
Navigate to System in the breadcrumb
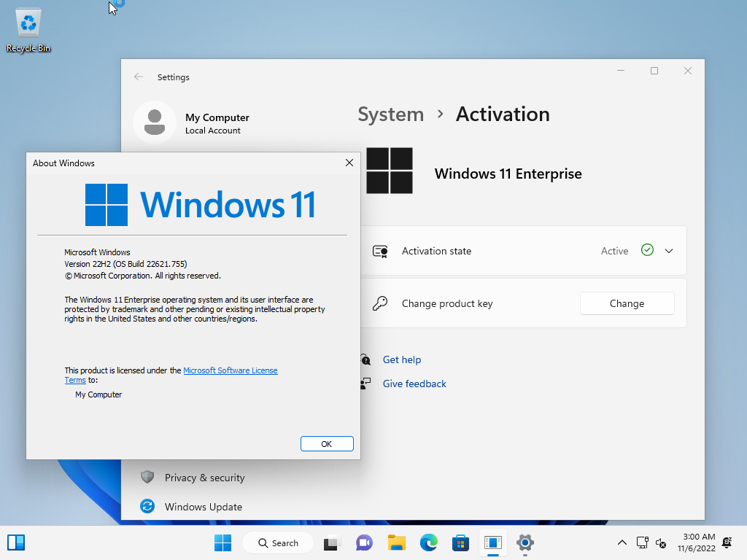click(x=391, y=114)
